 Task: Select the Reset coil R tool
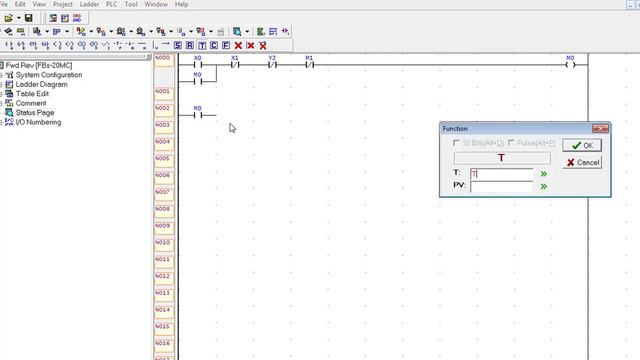pos(190,45)
